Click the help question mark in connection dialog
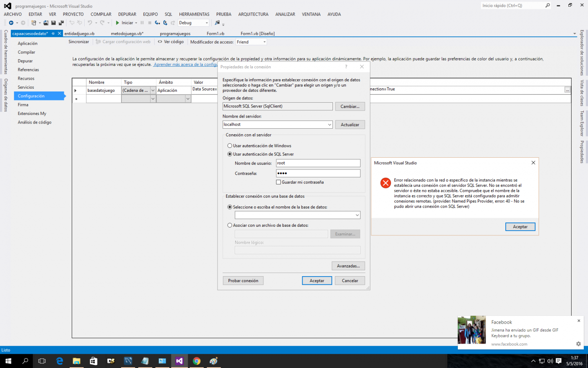This screenshot has width=588, height=368. 346,67
